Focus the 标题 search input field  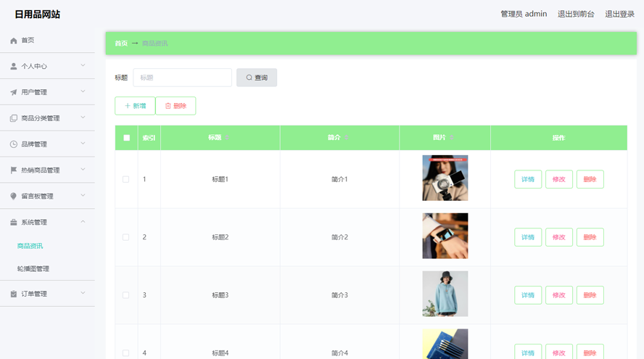coord(182,78)
